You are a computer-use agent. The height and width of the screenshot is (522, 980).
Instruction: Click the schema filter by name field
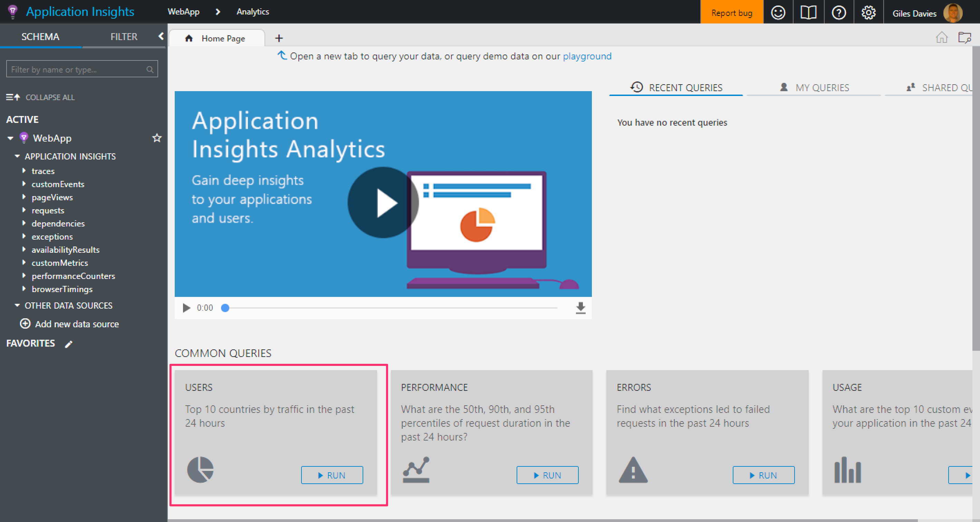[x=76, y=69]
